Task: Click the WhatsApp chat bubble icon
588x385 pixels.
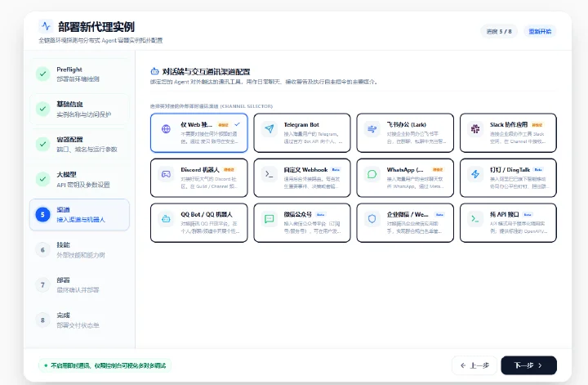Action: pos(372,174)
